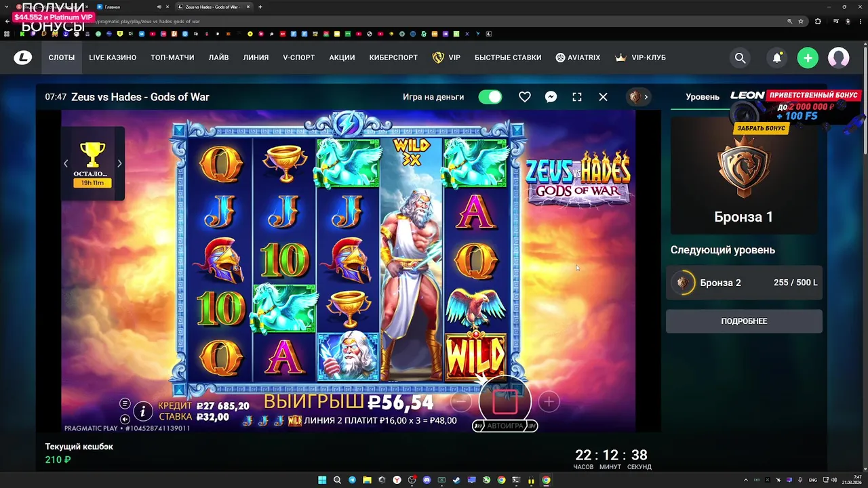Go to ТОП-МАТЧИ section

(172, 58)
